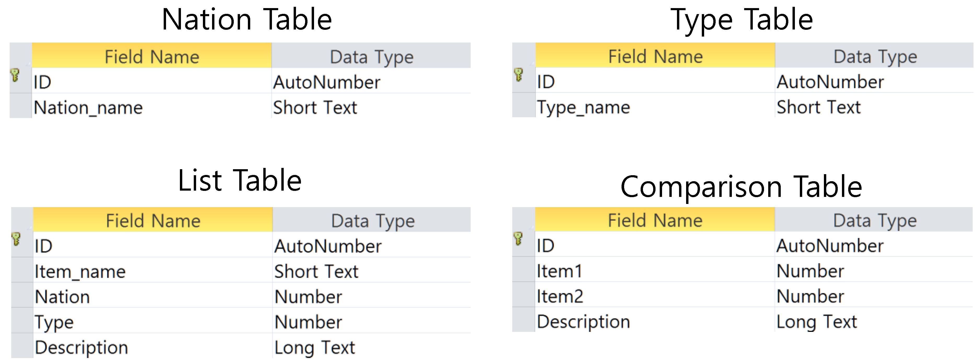Select row selector beside Nation_name
The width and height of the screenshot is (980, 364).
click(21, 106)
